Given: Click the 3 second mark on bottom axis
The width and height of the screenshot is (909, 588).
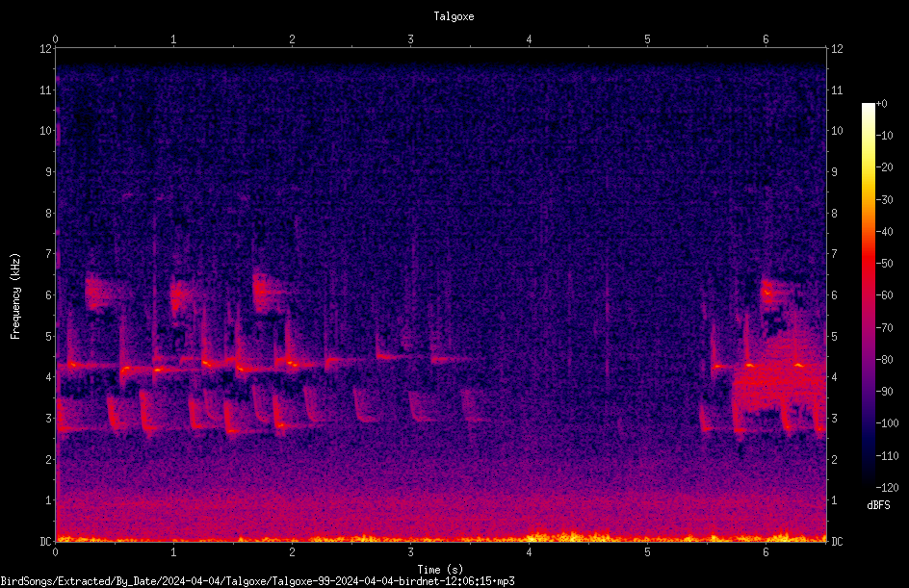Looking at the screenshot, I should (x=410, y=552).
